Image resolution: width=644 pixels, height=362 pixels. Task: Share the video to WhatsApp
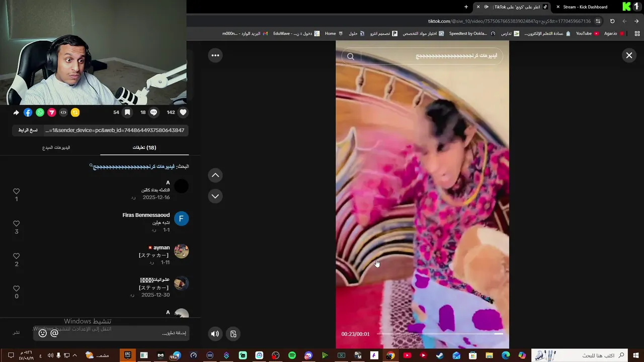(x=40, y=113)
